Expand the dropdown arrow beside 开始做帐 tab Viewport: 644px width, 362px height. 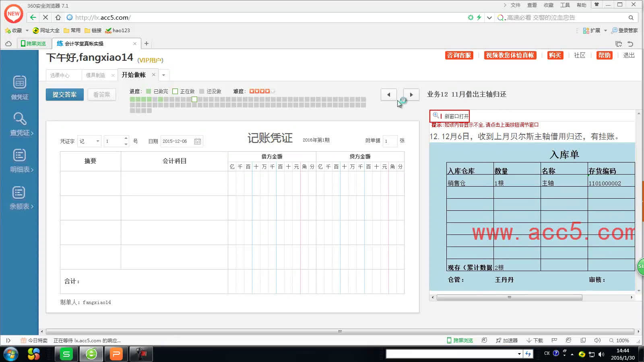point(163,75)
